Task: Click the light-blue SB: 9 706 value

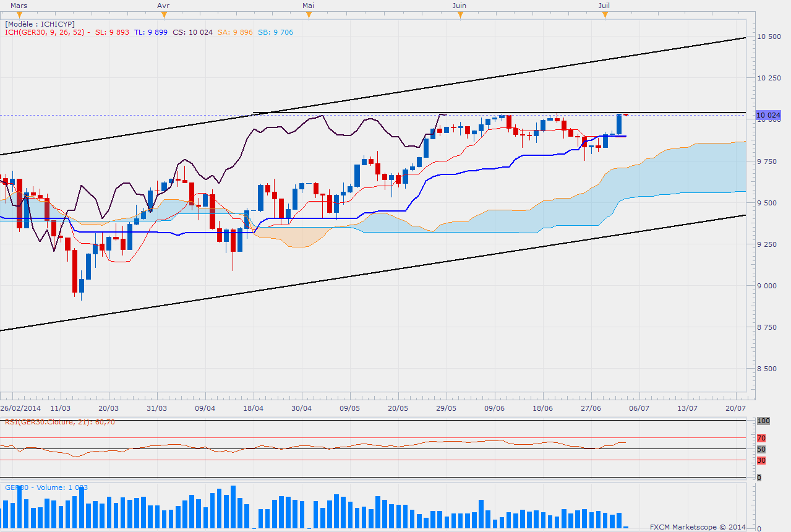Action: pos(275,32)
